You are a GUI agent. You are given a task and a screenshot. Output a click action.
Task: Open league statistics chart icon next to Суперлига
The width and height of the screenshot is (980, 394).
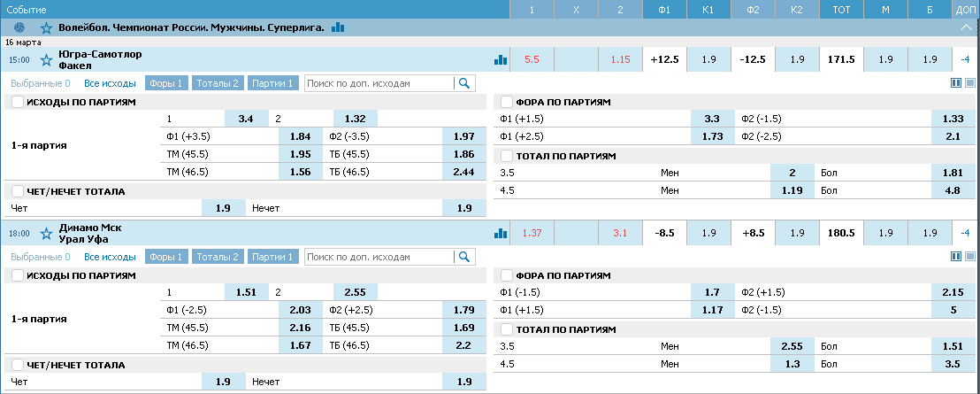click(338, 27)
